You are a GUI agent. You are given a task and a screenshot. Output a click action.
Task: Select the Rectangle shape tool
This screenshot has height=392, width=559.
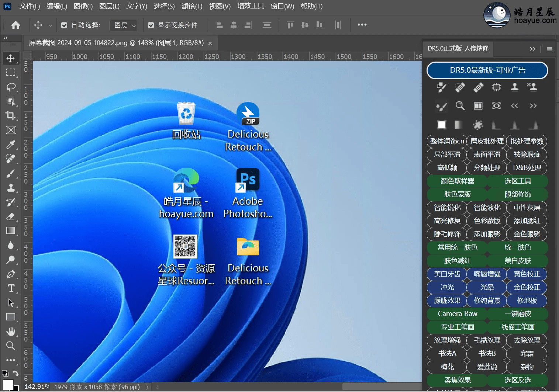(x=11, y=317)
